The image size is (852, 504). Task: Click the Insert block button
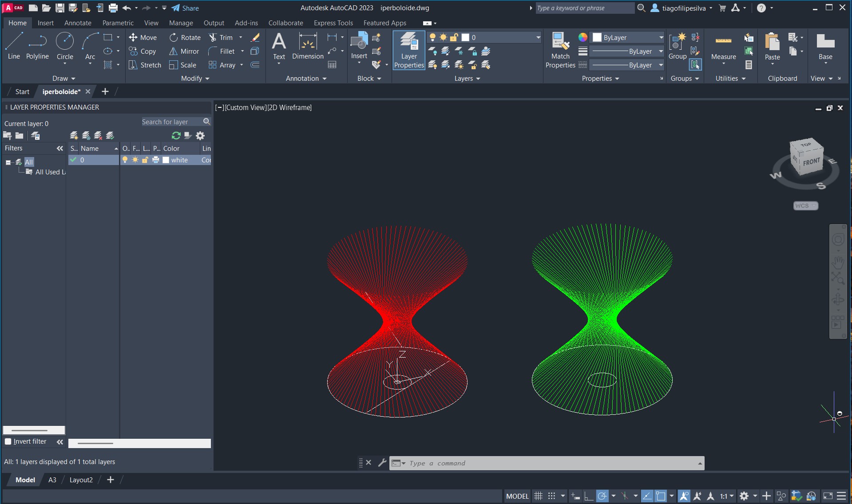point(359,46)
